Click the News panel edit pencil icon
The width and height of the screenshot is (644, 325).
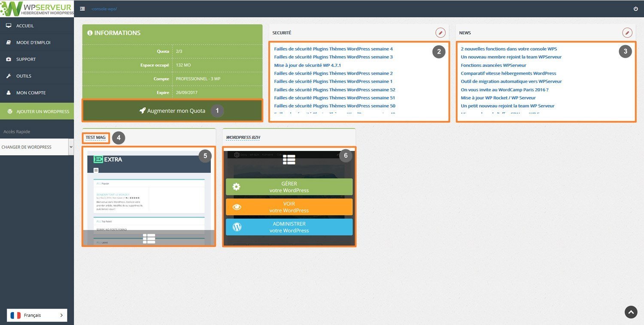coord(627,33)
